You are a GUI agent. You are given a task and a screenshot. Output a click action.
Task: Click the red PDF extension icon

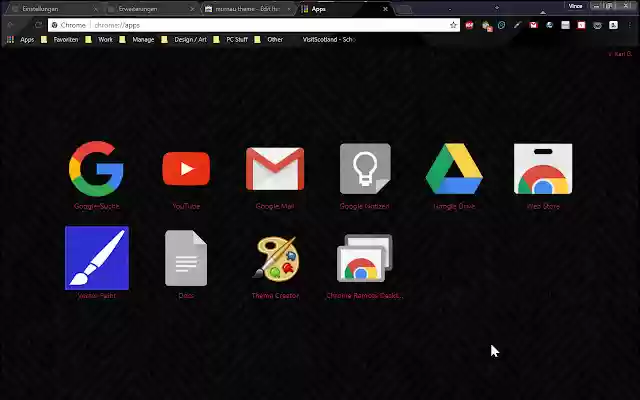[x=469, y=25]
